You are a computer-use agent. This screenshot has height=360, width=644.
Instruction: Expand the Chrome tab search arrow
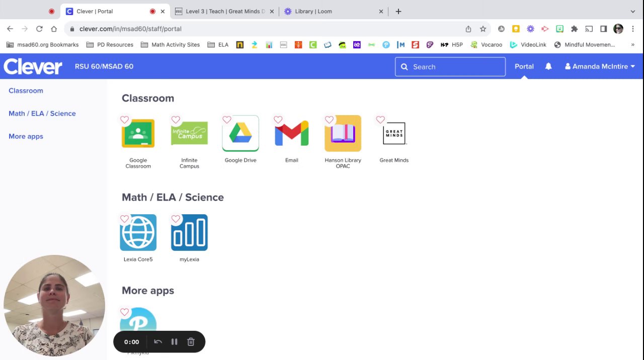pos(633,11)
